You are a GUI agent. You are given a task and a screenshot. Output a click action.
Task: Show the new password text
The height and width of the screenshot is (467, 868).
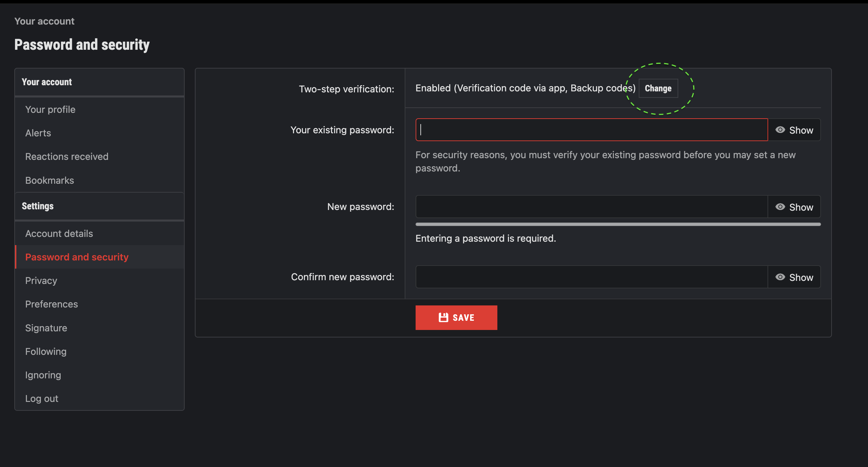pyautogui.click(x=794, y=207)
